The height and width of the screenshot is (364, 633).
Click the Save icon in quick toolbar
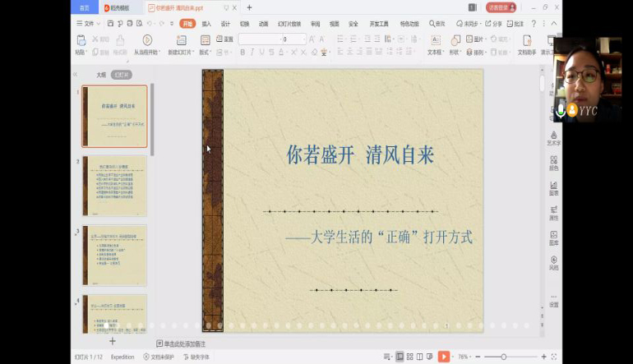[x=110, y=24]
